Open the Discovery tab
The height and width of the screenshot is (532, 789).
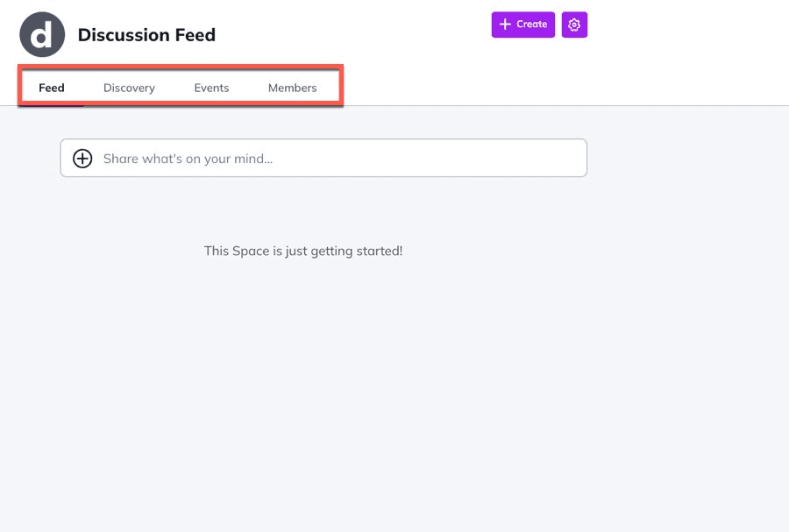tap(129, 88)
